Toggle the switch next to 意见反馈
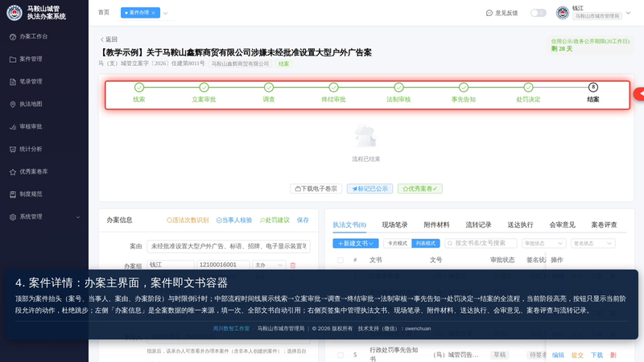644x362 pixels. 538,13
